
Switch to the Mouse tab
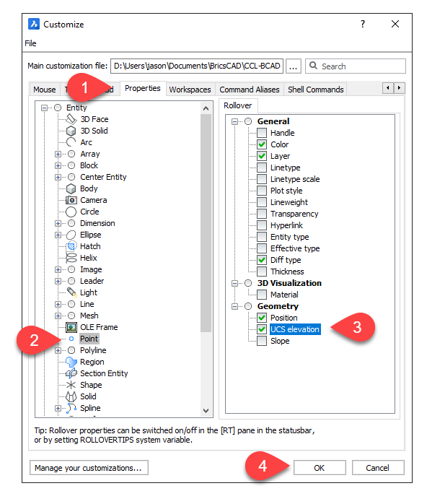click(45, 90)
